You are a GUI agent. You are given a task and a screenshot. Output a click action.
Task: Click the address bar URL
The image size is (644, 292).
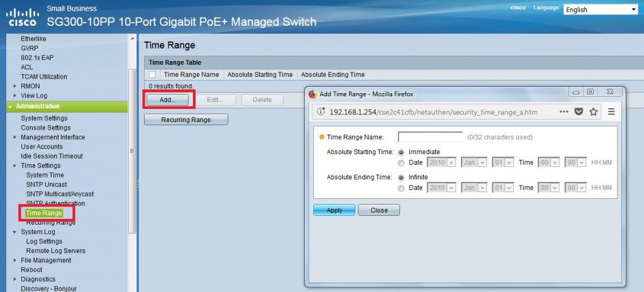[433, 112]
